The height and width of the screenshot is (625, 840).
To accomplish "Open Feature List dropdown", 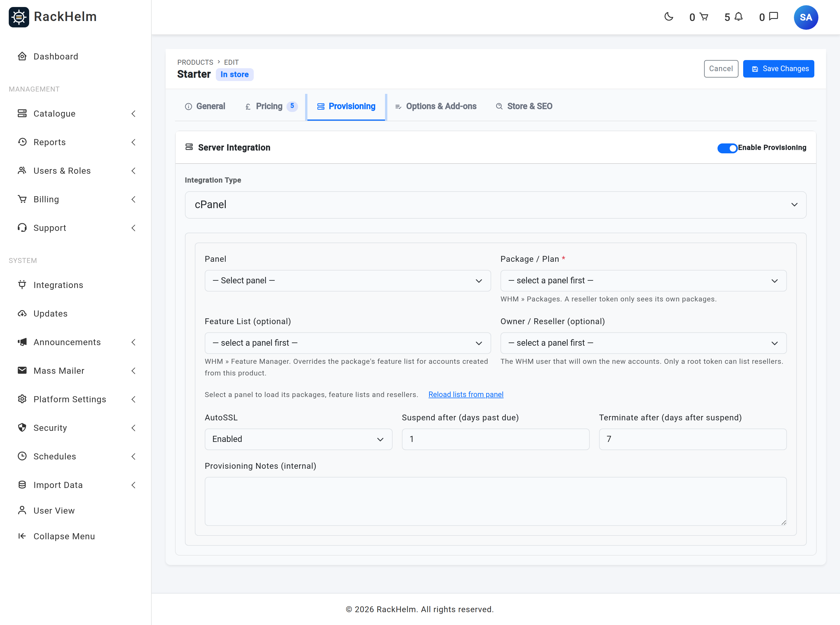I will tap(347, 343).
